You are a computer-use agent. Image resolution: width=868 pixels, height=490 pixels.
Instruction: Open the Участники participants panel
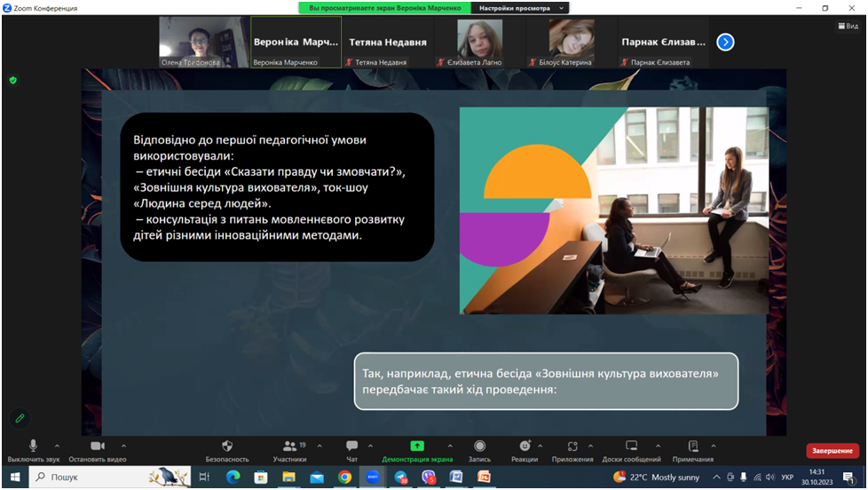click(289, 447)
